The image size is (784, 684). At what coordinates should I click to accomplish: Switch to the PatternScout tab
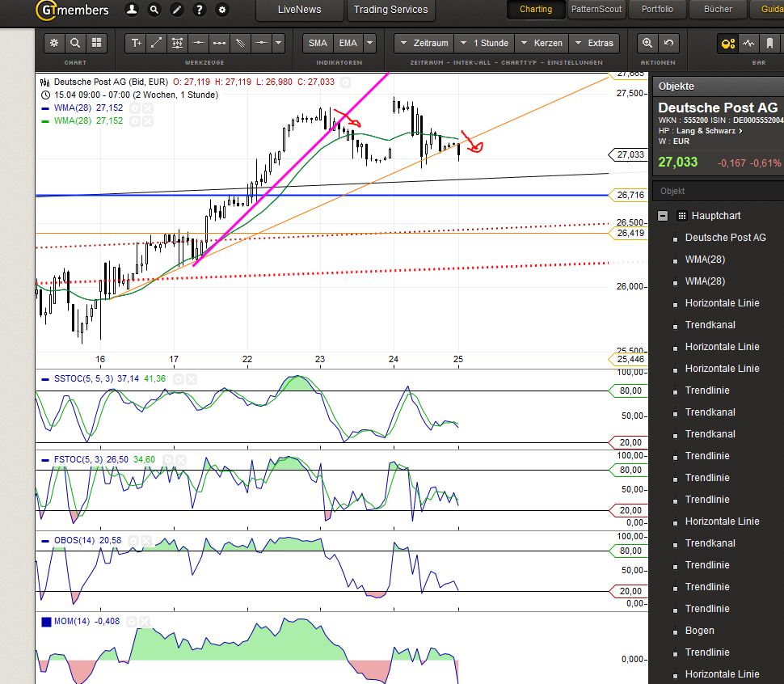[x=595, y=10]
